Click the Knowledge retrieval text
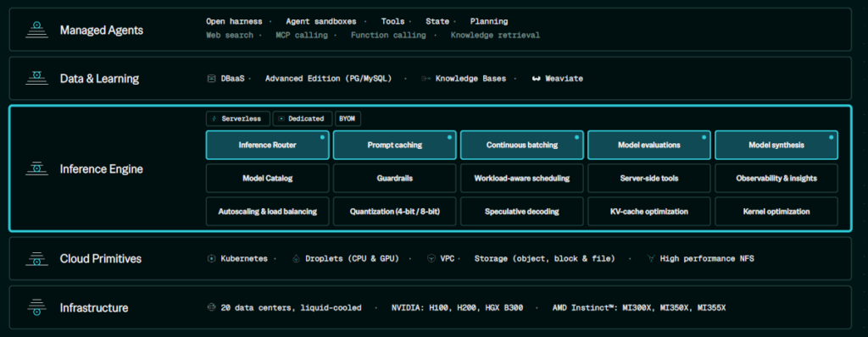868x337 pixels. (495, 35)
